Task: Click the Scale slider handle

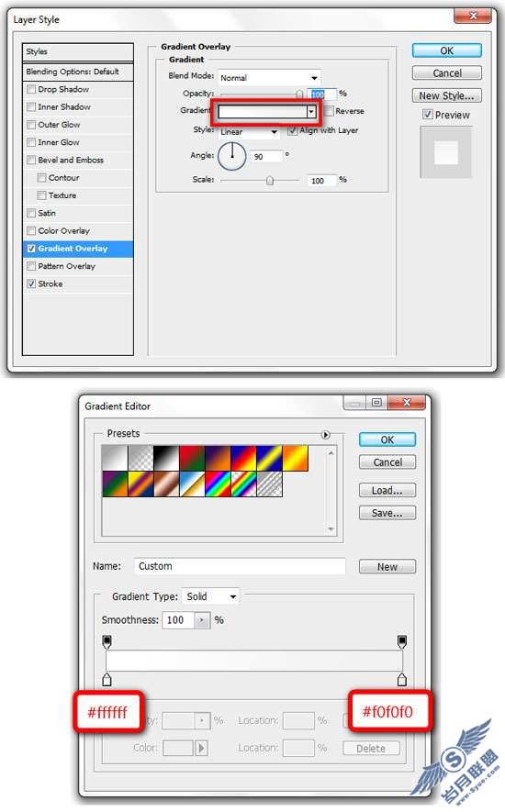Action: pyautogui.click(x=270, y=180)
